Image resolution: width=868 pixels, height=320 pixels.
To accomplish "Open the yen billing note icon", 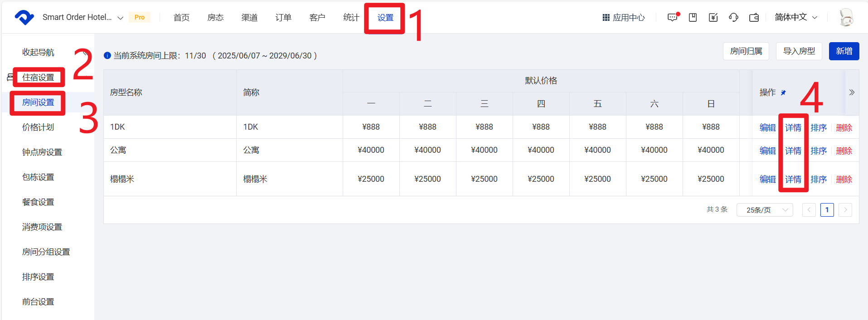I will [713, 18].
